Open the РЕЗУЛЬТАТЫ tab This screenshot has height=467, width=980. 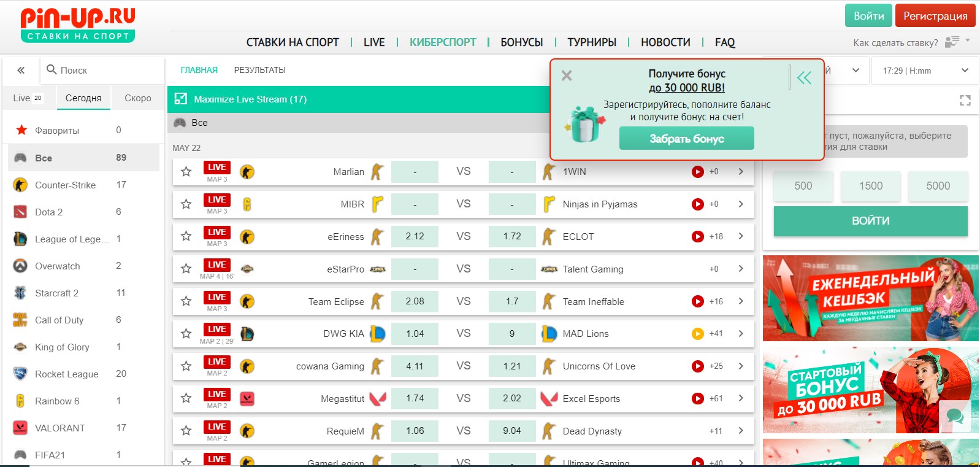(260, 70)
